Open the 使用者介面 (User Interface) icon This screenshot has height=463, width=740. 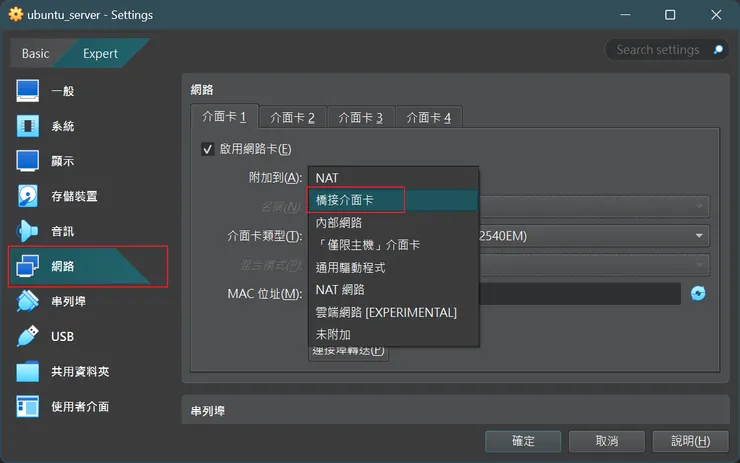(27, 406)
